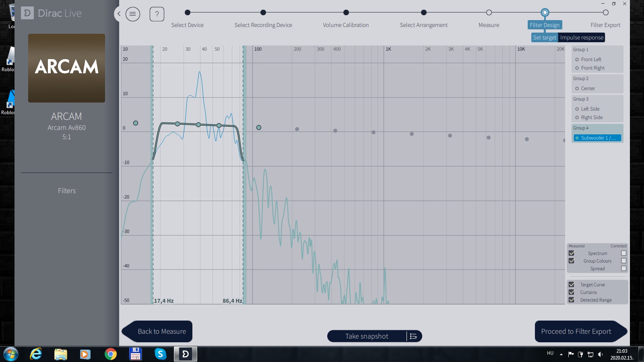Click the Dirac Live logo icon
The image size is (644, 362).
click(27, 13)
